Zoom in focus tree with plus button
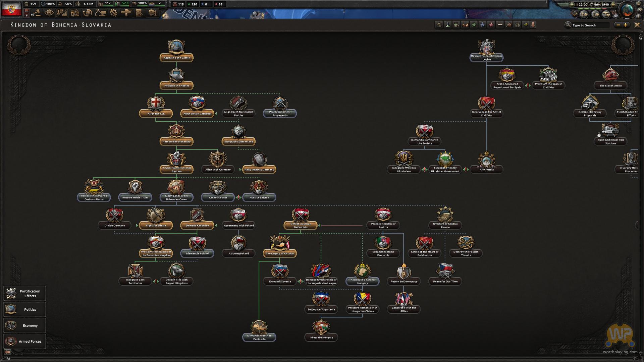This screenshot has width=644, height=362. [x=625, y=25]
